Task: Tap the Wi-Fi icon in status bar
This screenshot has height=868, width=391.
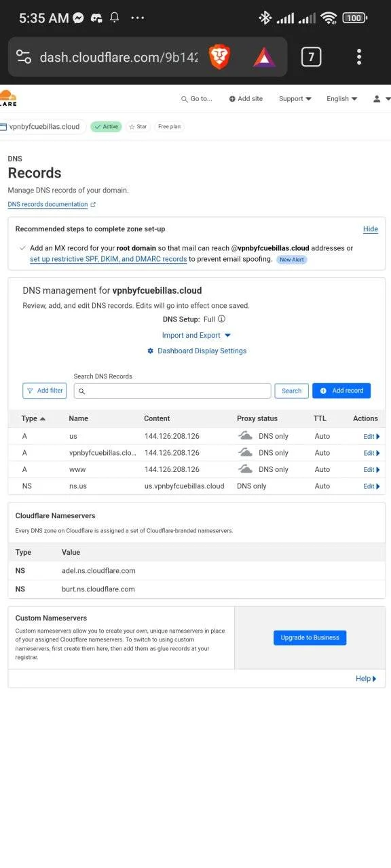Action: click(329, 18)
